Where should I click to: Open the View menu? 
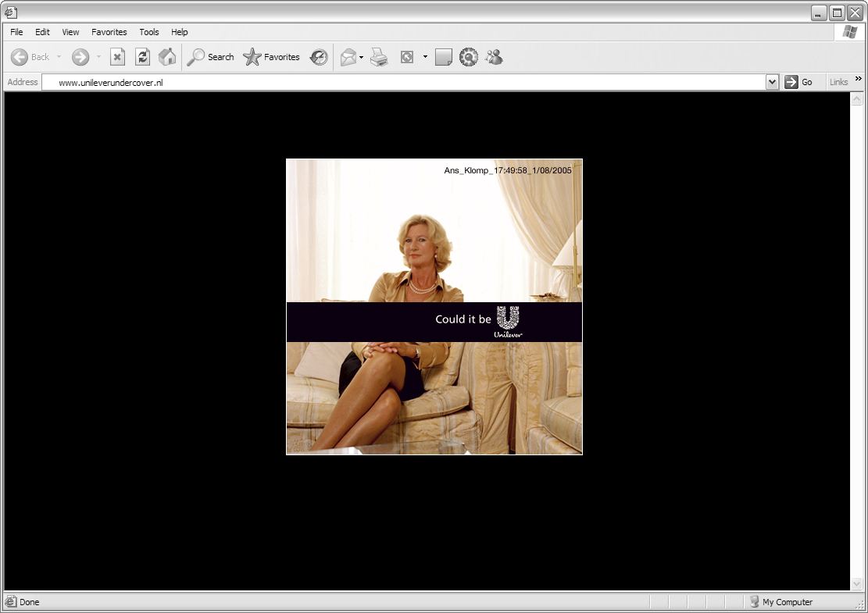click(70, 32)
